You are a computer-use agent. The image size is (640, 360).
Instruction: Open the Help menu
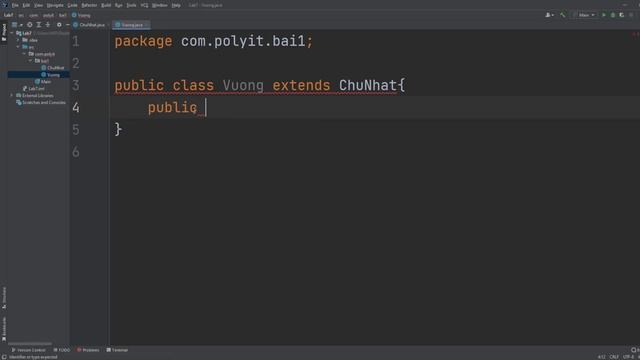tap(176, 5)
